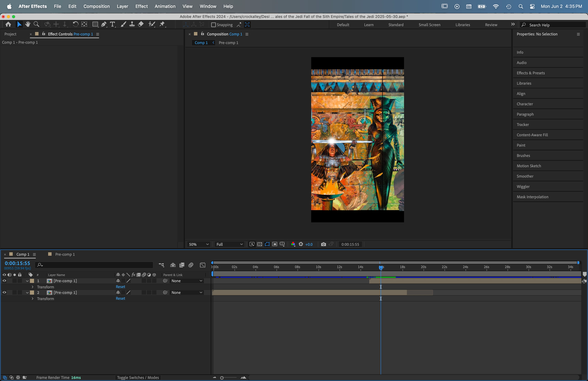Image resolution: width=588 pixels, height=381 pixels.
Task: Select the Rectangle shape tool
Action: pyautogui.click(x=95, y=24)
